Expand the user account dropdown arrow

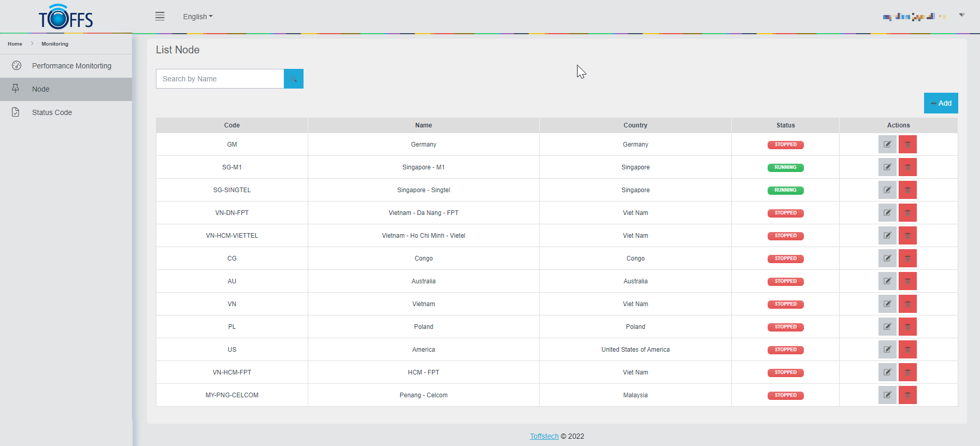tap(961, 15)
